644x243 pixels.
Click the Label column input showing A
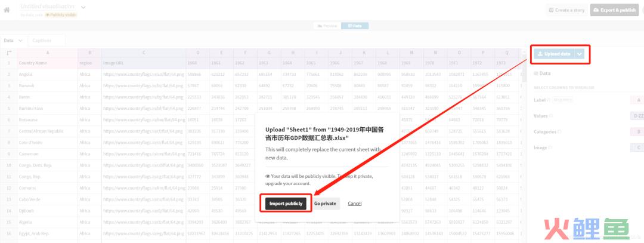(x=637, y=100)
